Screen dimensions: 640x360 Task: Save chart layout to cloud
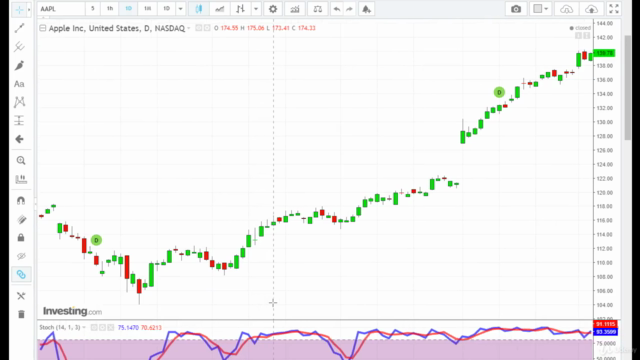pyautogui.click(x=591, y=9)
